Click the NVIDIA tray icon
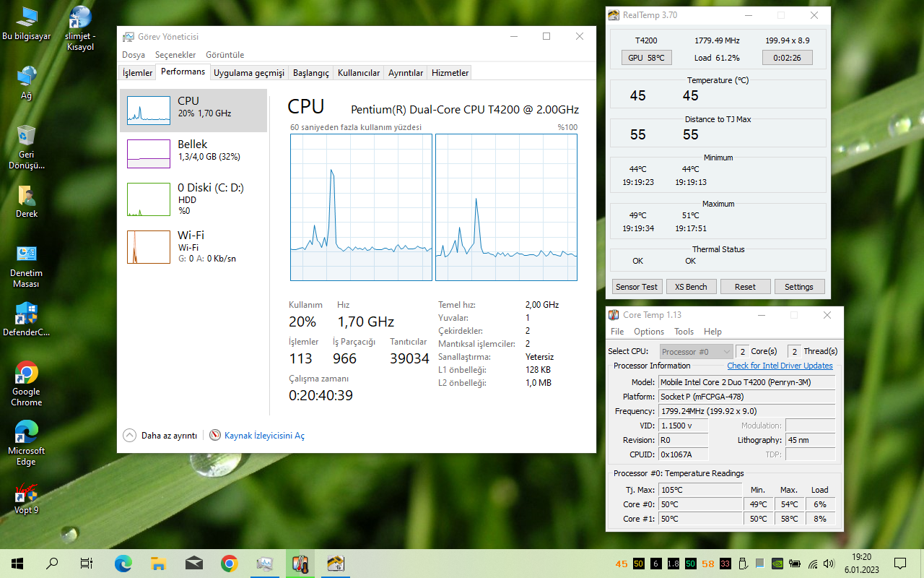The height and width of the screenshot is (578, 924). 778,564
